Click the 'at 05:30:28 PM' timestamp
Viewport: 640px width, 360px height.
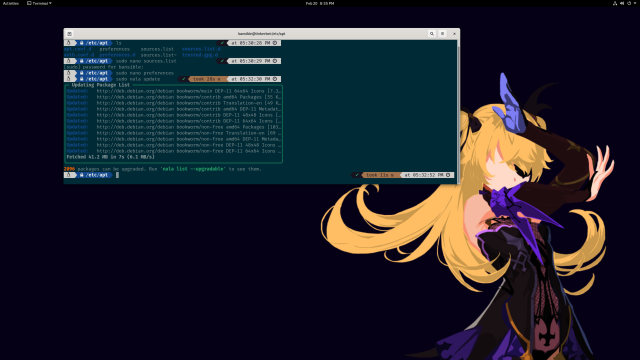[x=254, y=43]
